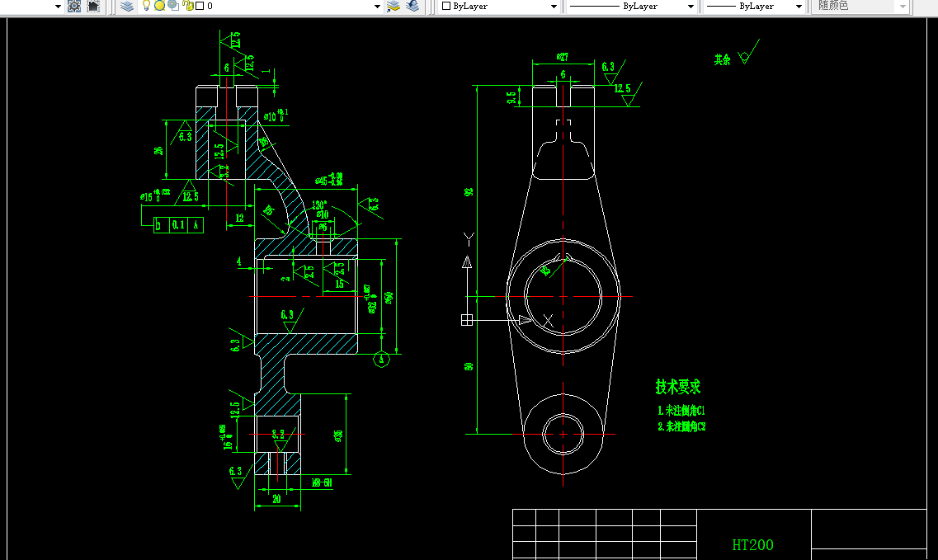
Task: Click the ByLayer color swatch box
Action: [x=446, y=6]
